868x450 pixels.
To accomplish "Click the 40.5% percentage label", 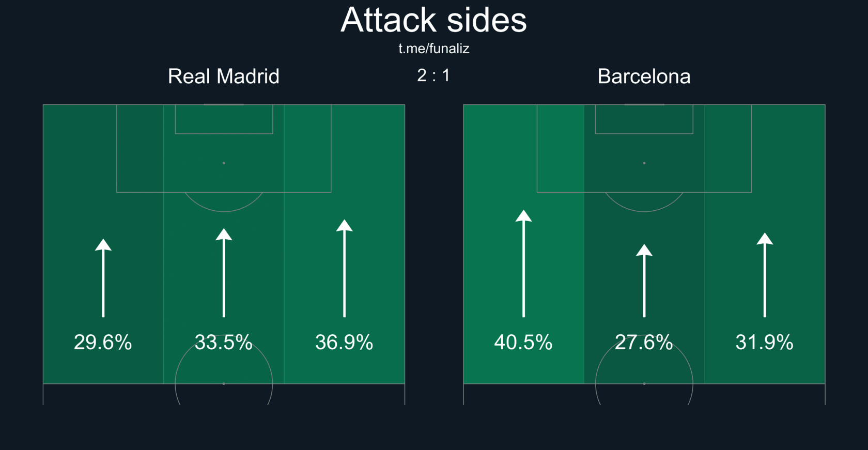I will (523, 342).
